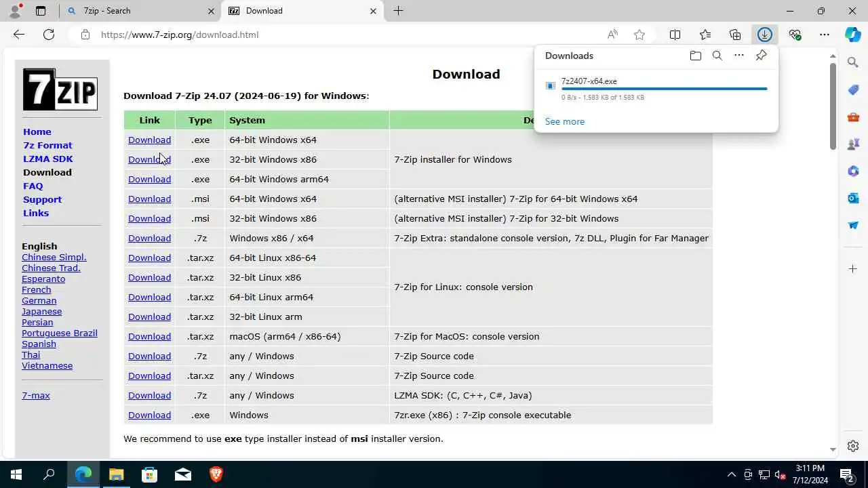Viewport: 868px width, 488px height.
Task: Open Mail app from taskbar
Action: 182,474
